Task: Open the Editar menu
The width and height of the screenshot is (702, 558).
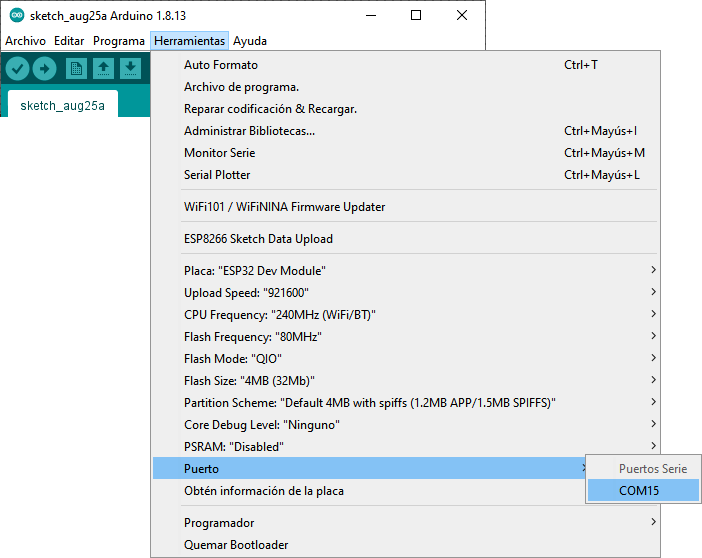Action: click(69, 41)
